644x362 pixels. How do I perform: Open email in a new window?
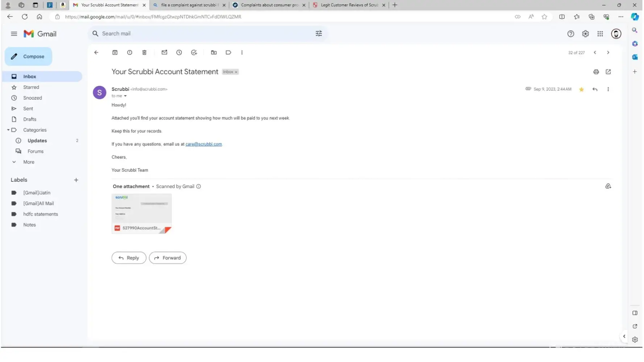(x=608, y=72)
